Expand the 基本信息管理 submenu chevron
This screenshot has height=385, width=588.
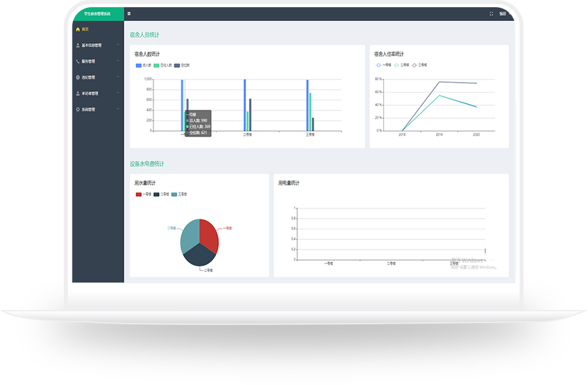click(x=118, y=45)
